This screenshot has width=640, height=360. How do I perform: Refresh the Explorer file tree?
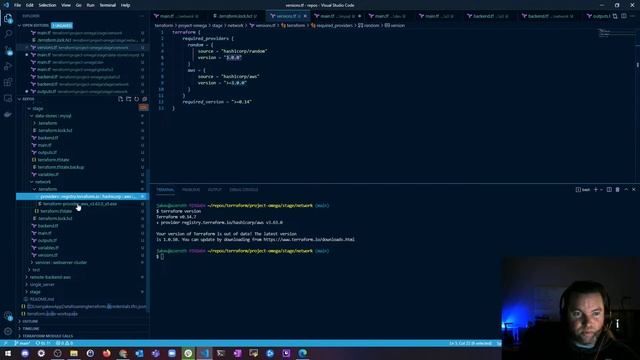(x=137, y=99)
